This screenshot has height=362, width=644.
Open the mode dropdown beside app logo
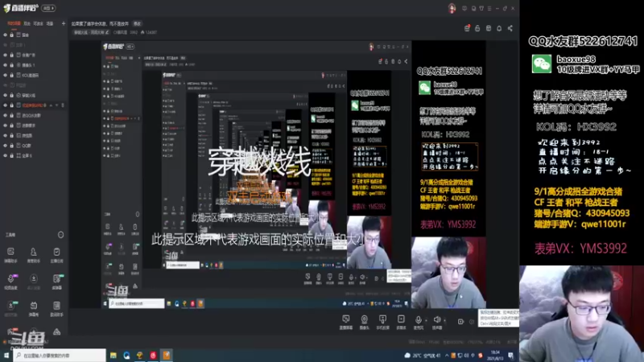(x=49, y=8)
